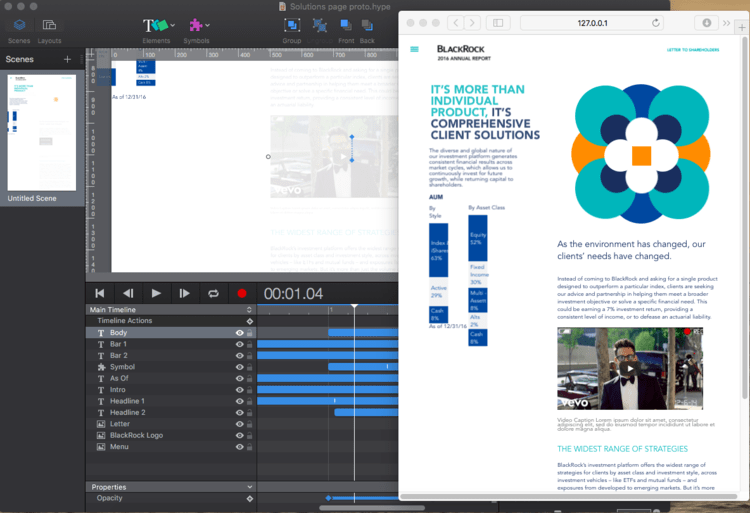
Task: Add a new scene with plus icon
Action: (67, 59)
